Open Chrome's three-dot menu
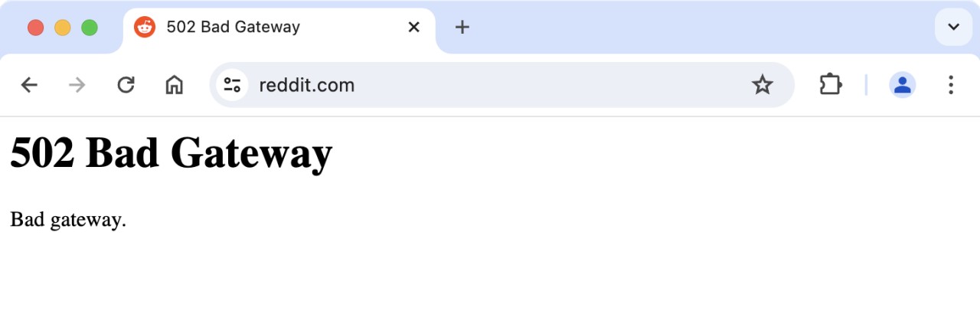Screen dimensions: 980x311 click(950, 85)
